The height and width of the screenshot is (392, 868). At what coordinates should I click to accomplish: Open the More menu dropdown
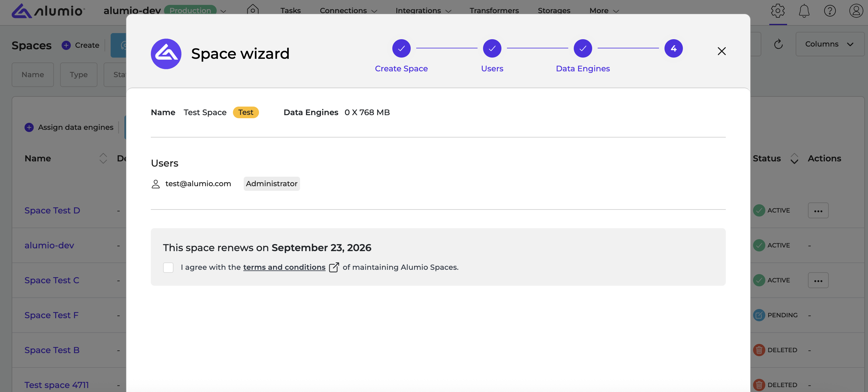pos(604,11)
